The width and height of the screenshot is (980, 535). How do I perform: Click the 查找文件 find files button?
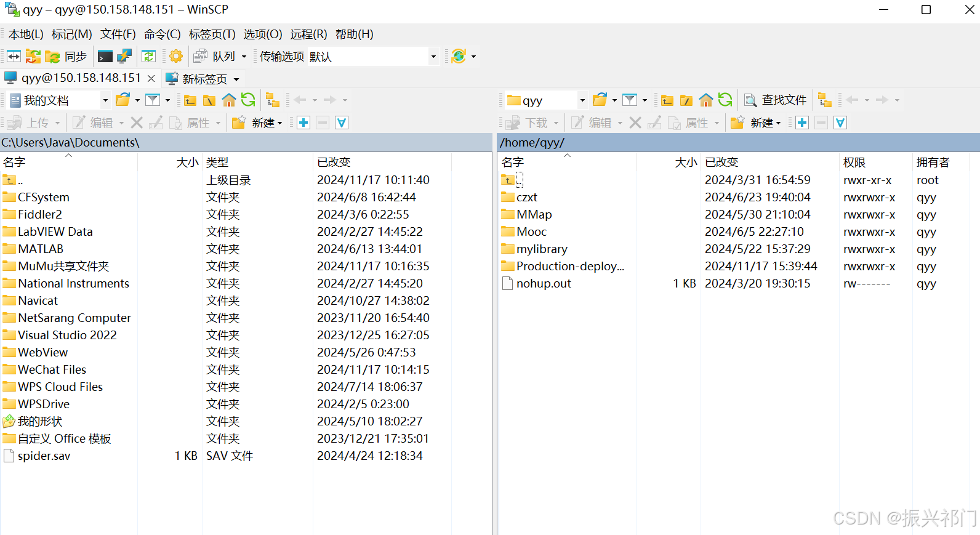pos(776,100)
